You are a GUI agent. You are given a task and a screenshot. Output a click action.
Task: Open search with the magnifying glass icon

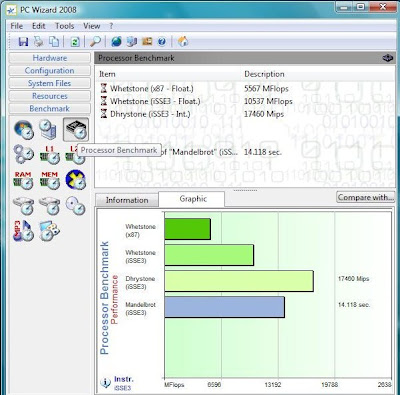click(x=95, y=42)
